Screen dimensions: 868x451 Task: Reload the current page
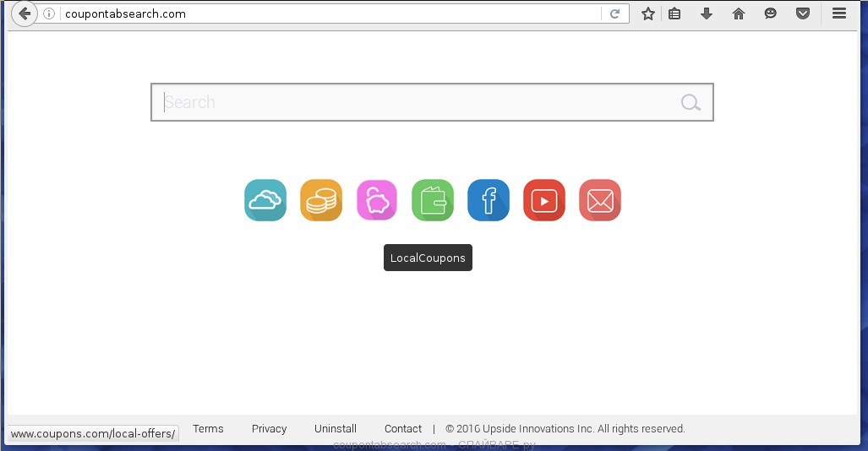pos(614,14)
